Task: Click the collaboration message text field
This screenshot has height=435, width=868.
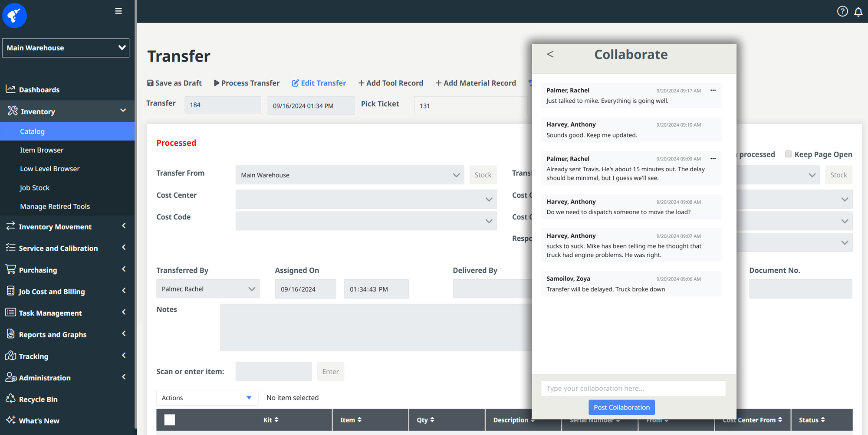Action: point(633,388)
